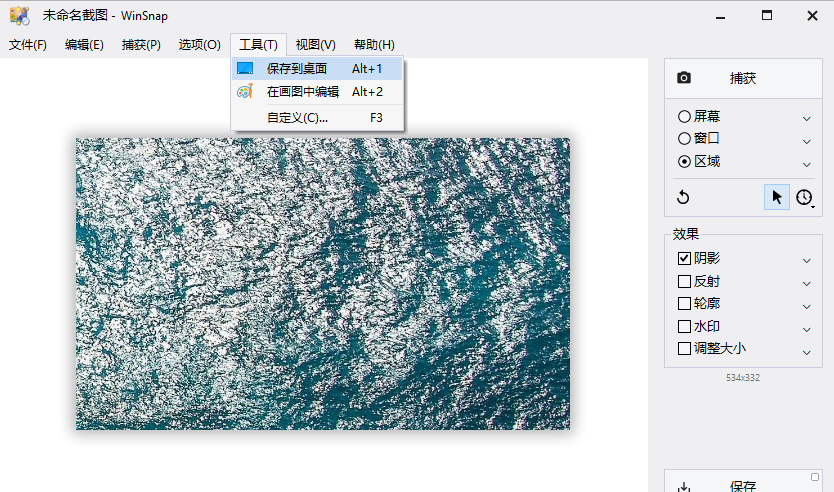The image size is (834, 492).
Task: Expand the 轮廓 settings chevron
Action: pos(806,306)
